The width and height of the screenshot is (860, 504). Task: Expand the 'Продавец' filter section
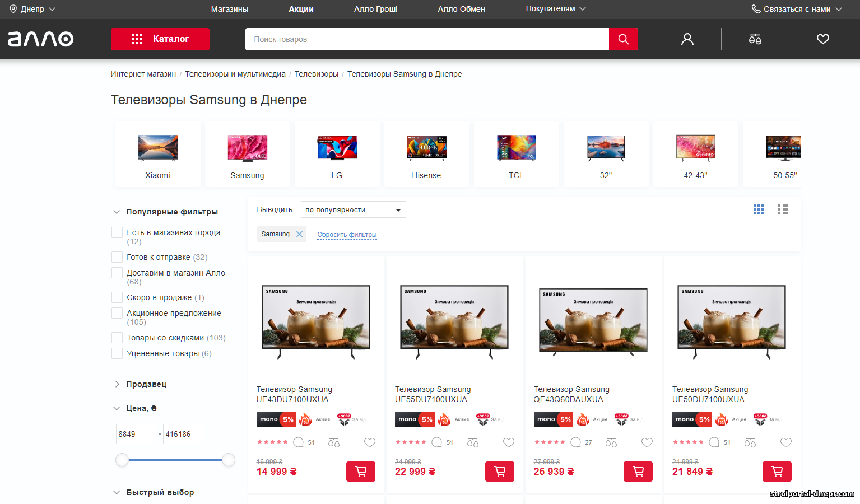coord(146,384)
